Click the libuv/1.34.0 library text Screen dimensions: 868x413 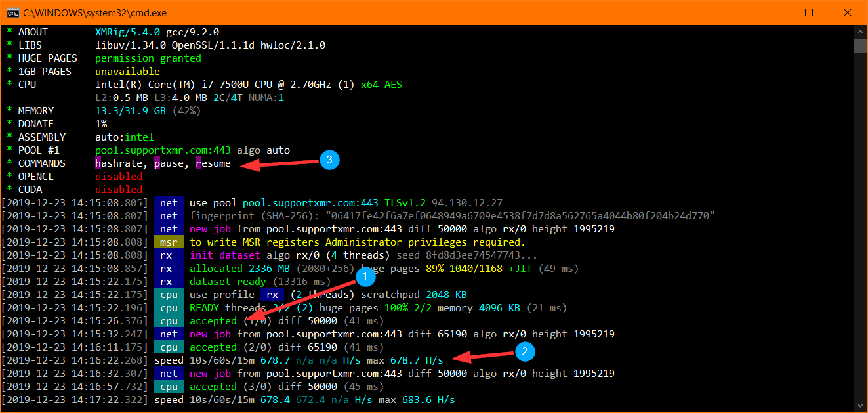pos(131,45)
